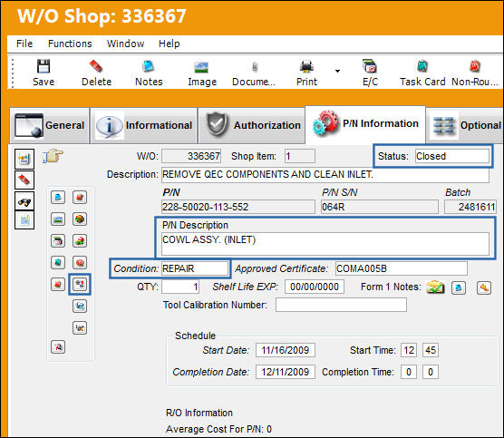504x438 pixels.
Task: Switch to the Optional tab
Action: coord(465,125)
